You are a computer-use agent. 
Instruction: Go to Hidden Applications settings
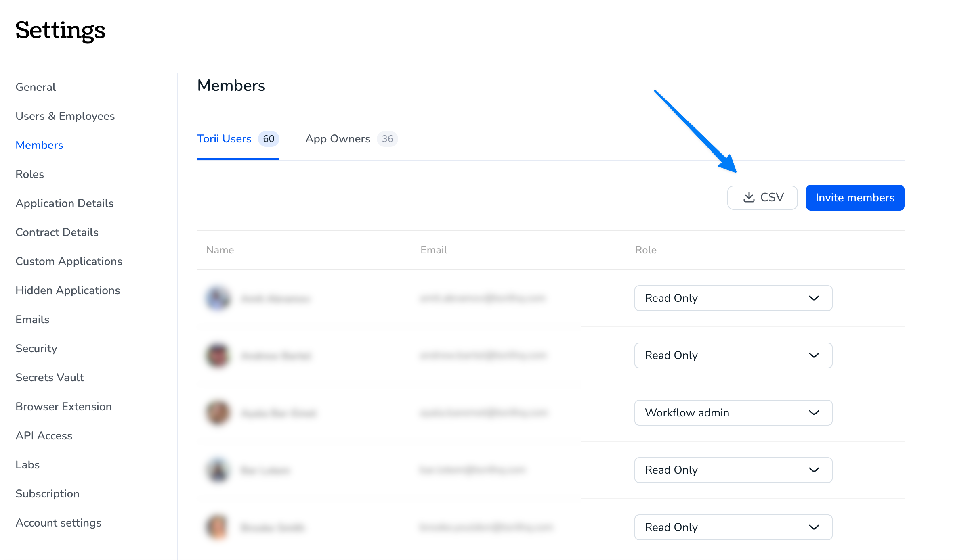[68, 290]
